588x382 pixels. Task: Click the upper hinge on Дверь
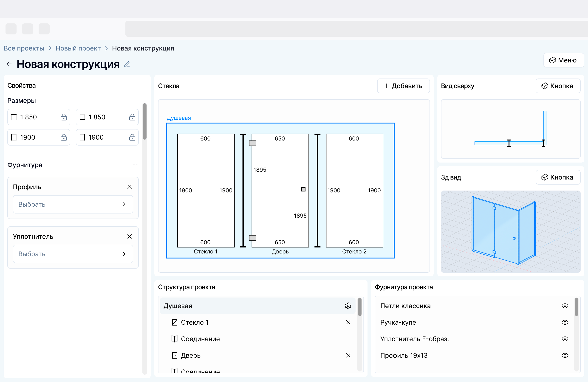[252, 143]
